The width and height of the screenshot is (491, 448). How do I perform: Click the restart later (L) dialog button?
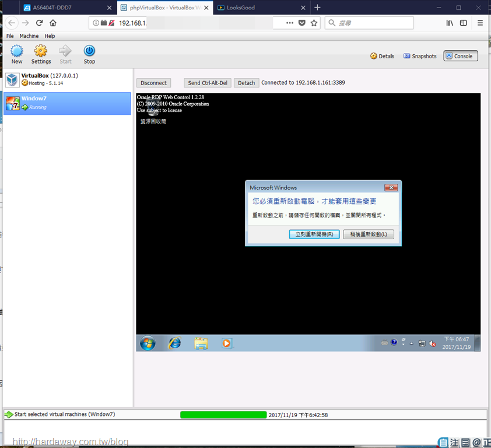click(x=369, y=235)
